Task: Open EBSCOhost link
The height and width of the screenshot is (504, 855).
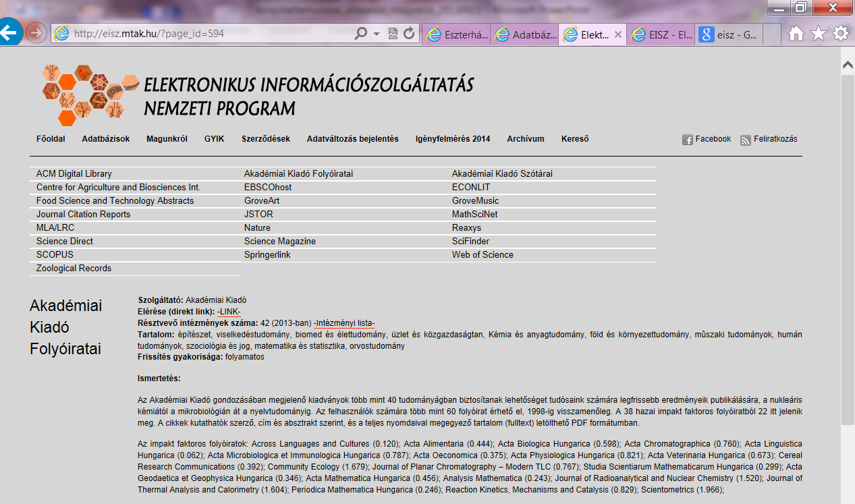Action: 268,188
